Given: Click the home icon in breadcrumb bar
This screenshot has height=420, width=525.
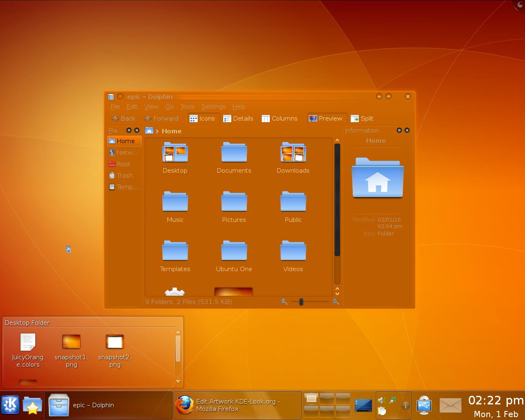Looking at the screenshot, I should (x=149, y=131).
